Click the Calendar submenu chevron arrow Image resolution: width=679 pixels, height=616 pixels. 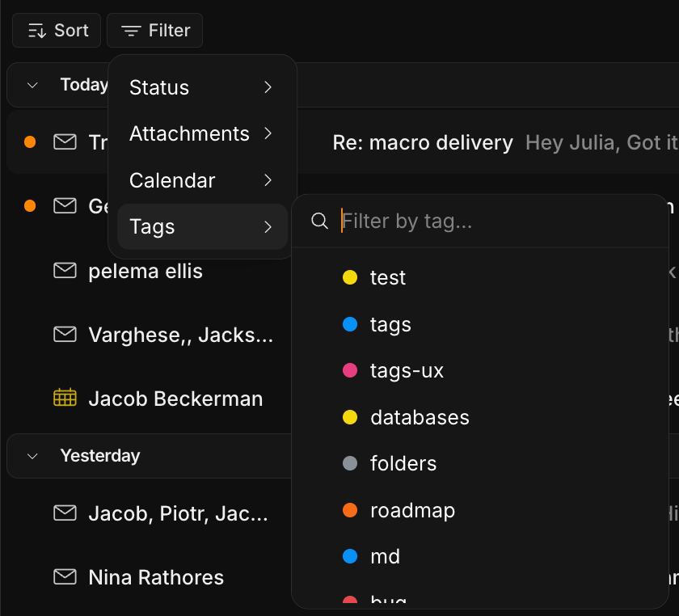tap(268, 180)
